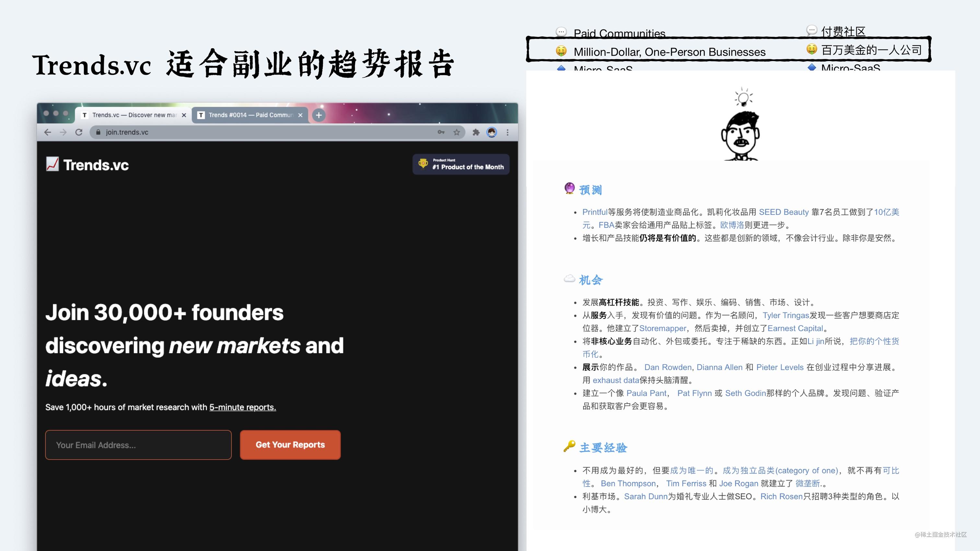
Task: Click the Trends.vc chart logo icon
Action: [x=52, y=164]
